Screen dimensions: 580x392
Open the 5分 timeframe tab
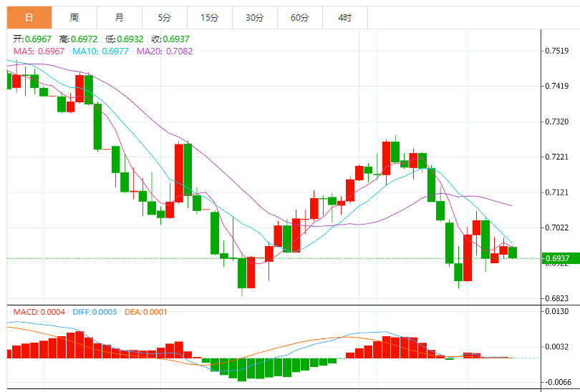[x=165, y=17]
